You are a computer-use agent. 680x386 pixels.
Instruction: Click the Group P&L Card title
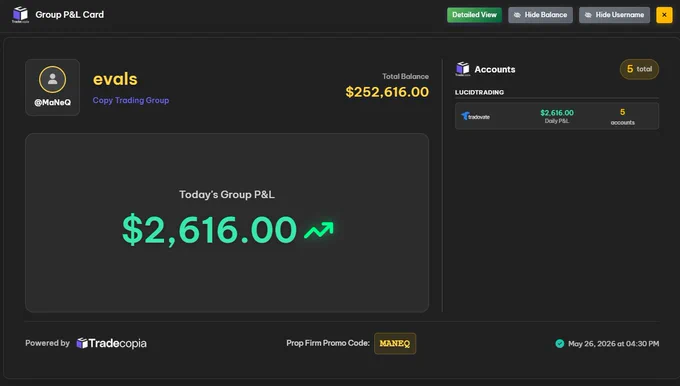(70, 15)
